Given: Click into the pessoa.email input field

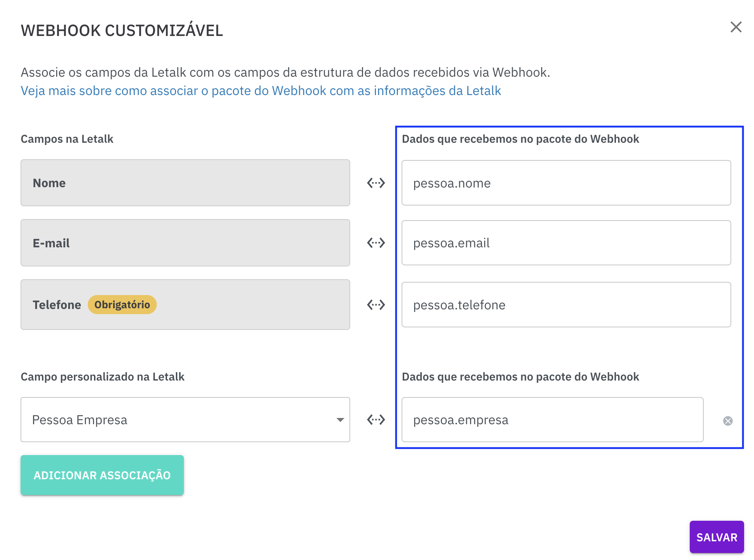Looking at the screenshot, I should (566, 243).
